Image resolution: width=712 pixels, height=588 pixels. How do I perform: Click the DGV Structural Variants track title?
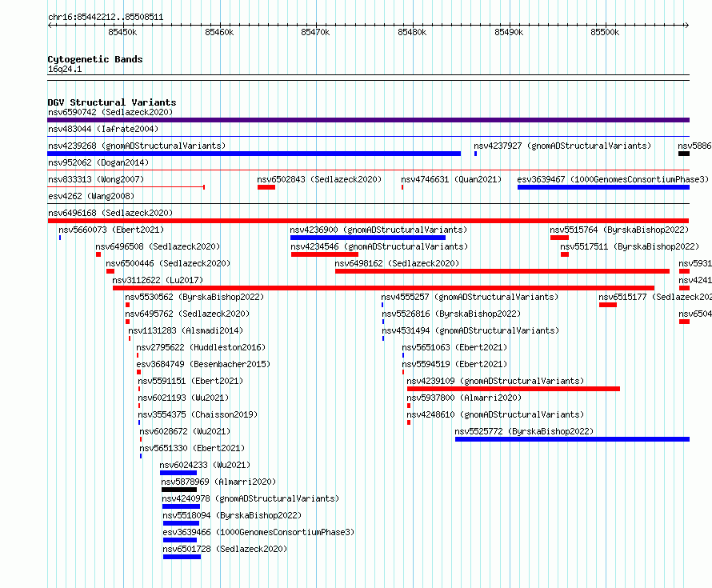[x=112, y=102]
